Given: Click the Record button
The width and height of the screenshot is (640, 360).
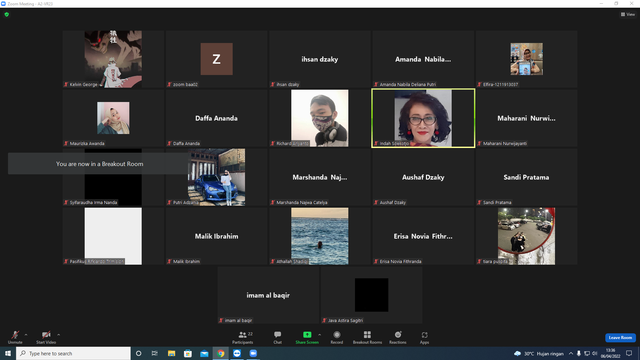Looking at the screenshot, I should 337,337.
